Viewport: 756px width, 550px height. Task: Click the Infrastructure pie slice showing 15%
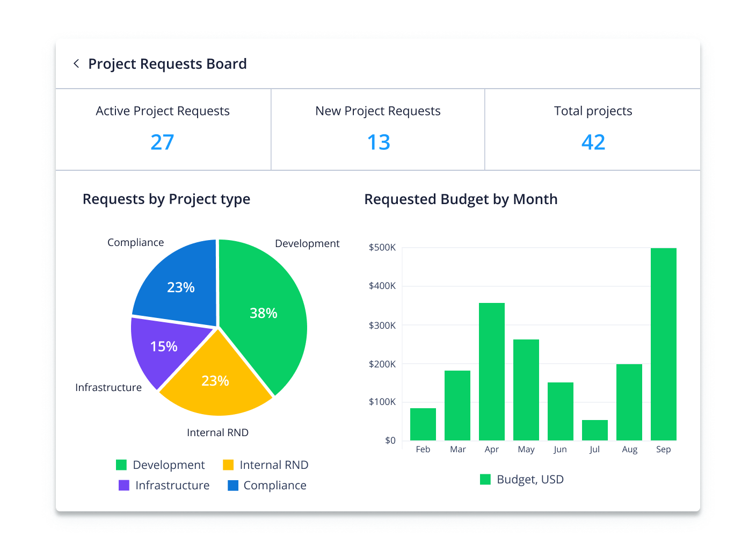point(163,346)
